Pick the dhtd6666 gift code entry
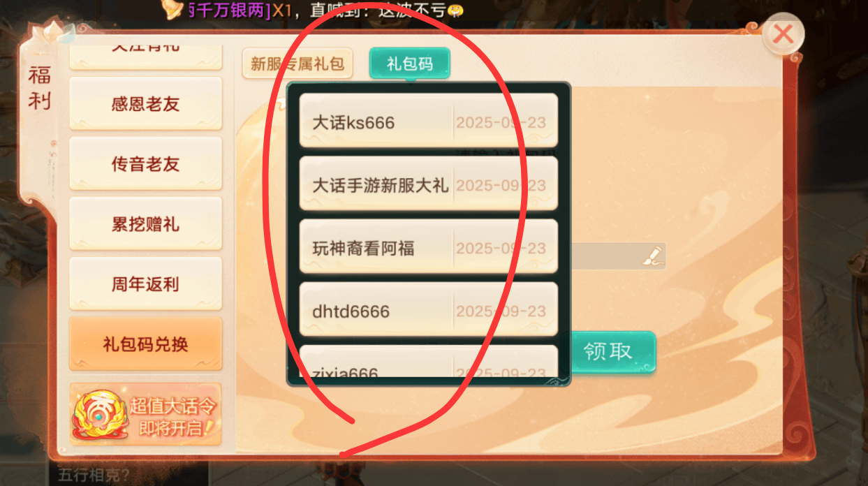868x486 pixels. click(x=429, y=309)
